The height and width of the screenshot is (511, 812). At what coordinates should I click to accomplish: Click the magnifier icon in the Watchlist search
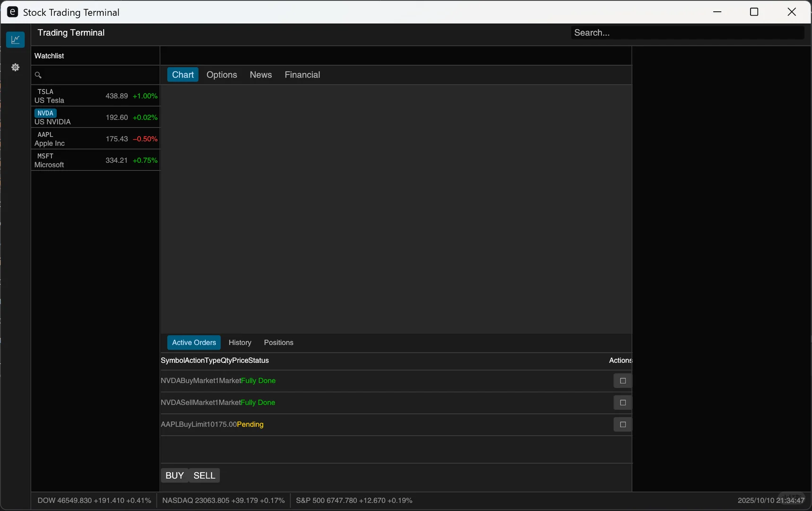(38, 75)
